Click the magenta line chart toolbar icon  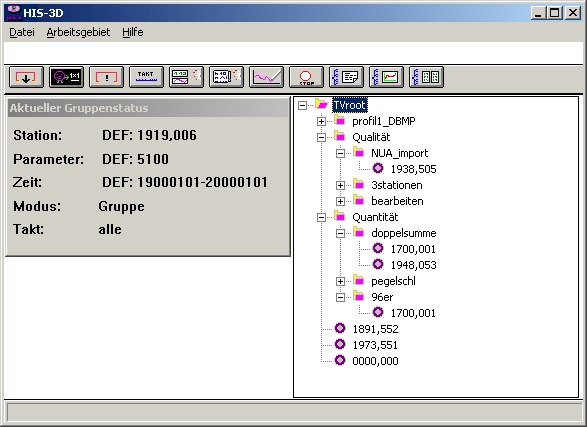pyautogui.click(x=267, y=77)
